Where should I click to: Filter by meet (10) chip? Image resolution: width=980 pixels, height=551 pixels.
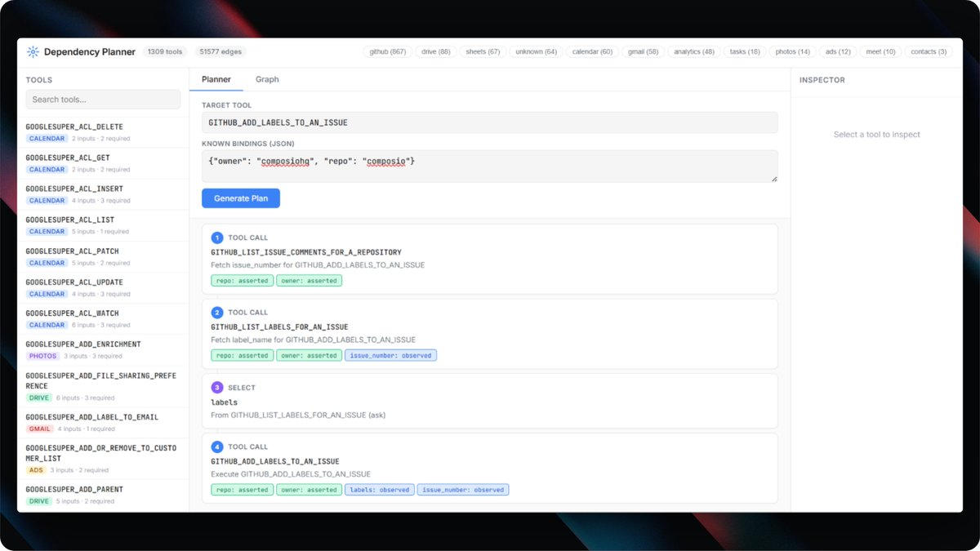[880, 51]
